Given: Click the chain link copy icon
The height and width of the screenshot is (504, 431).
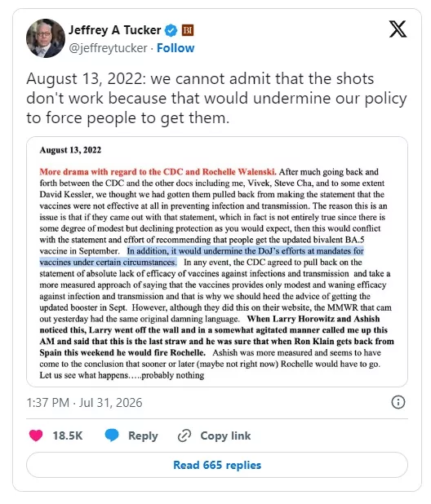Looking at the screenshot, I should coord(184,435).
